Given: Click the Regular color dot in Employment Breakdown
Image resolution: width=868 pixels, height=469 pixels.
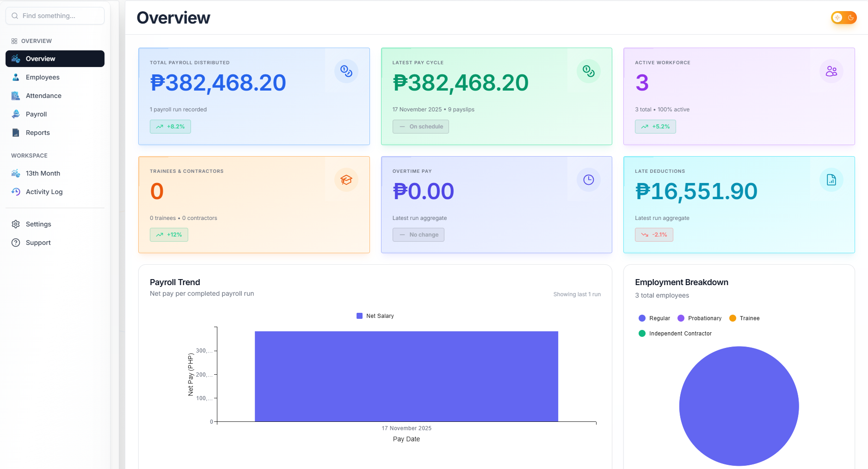Looking at the screenshot, I should click(x=642, y=318).
